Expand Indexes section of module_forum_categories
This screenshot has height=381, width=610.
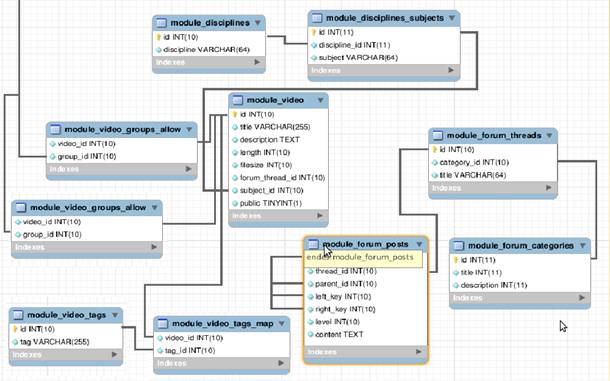pos(582,298)
